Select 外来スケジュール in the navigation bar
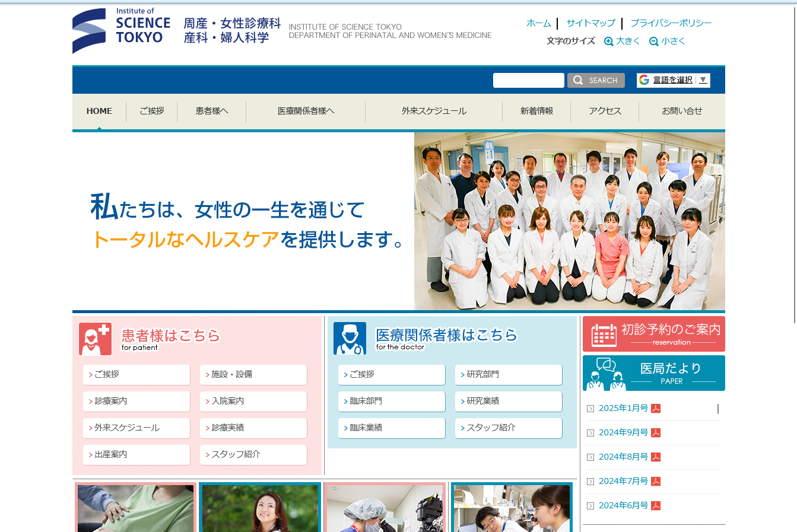 click(434, 111)
